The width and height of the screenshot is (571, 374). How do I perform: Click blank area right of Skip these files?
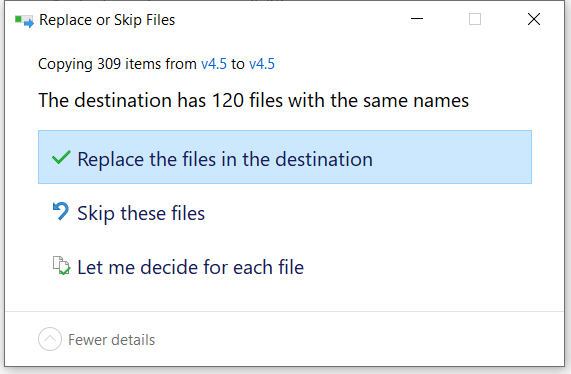(x=368, y=212)
